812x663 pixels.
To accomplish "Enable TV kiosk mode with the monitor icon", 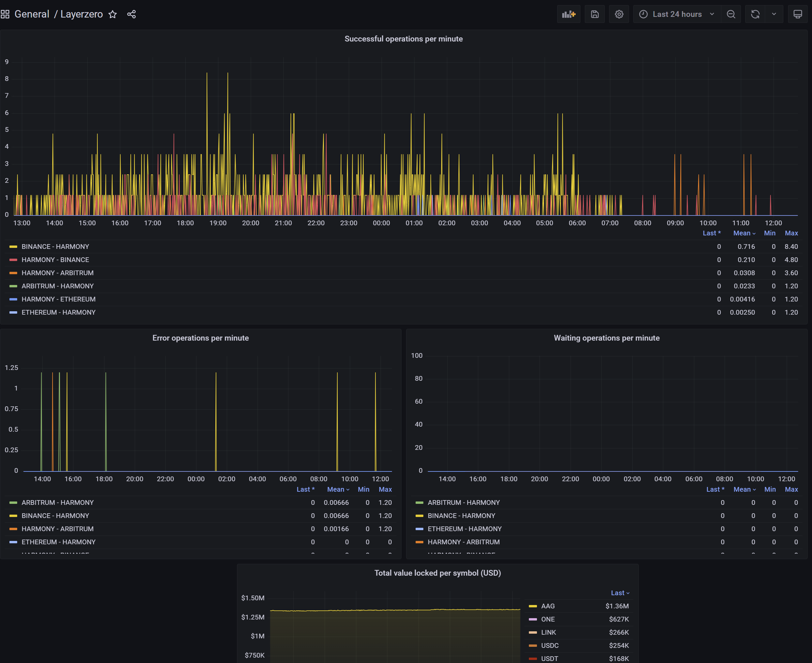I will click(x=798, y=14).
